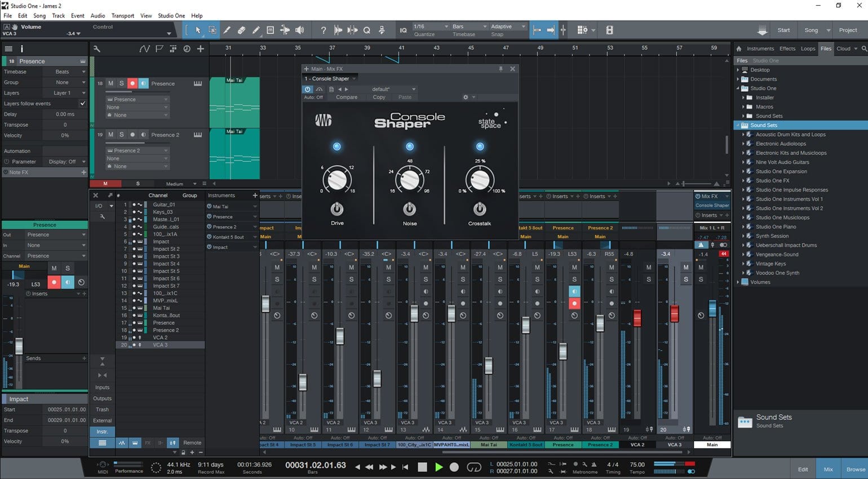Add a track with the plus icon
868x479 pixels.
click(200, 49)
